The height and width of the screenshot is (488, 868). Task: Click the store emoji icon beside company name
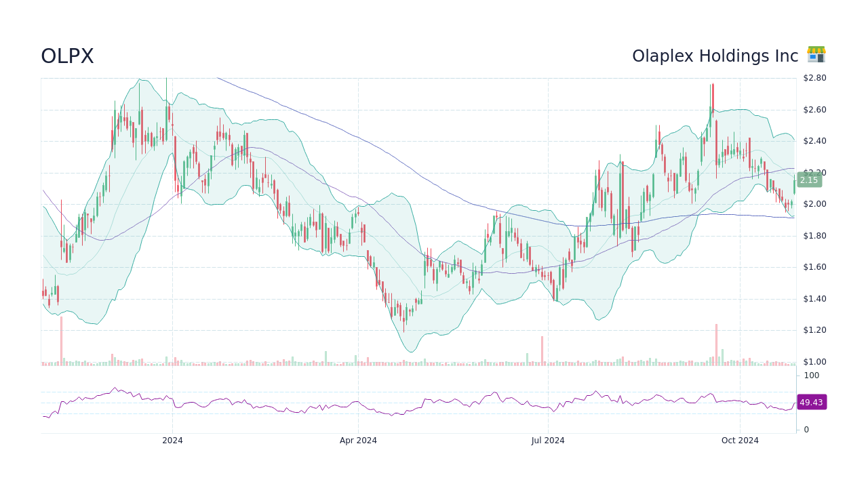[816, 55]
